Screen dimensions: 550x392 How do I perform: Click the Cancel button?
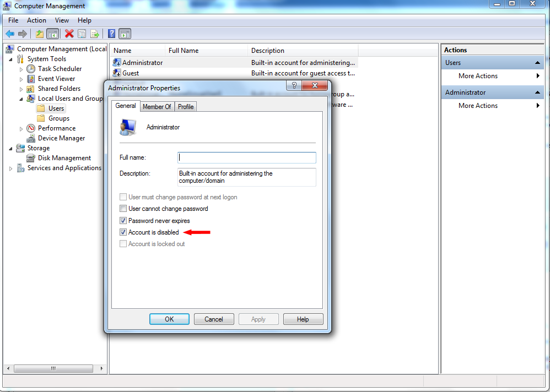coord(214,319)
